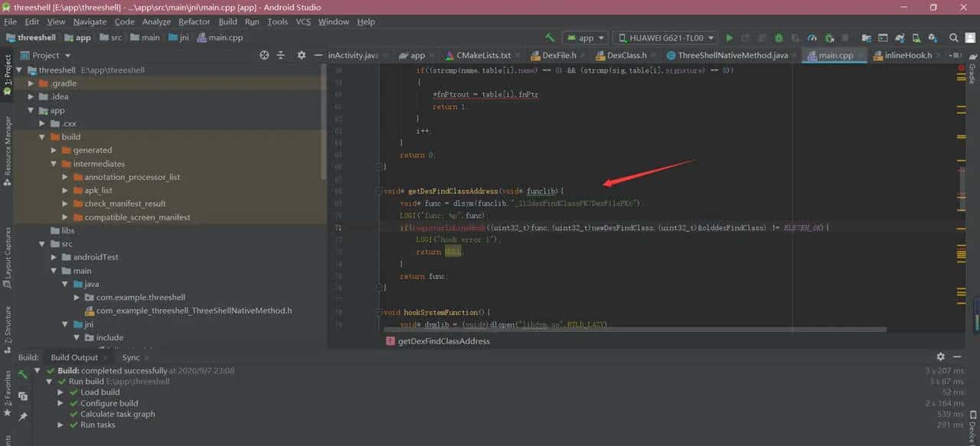Open the Refactor menu

pyautogui.click(x=194, y=21)
